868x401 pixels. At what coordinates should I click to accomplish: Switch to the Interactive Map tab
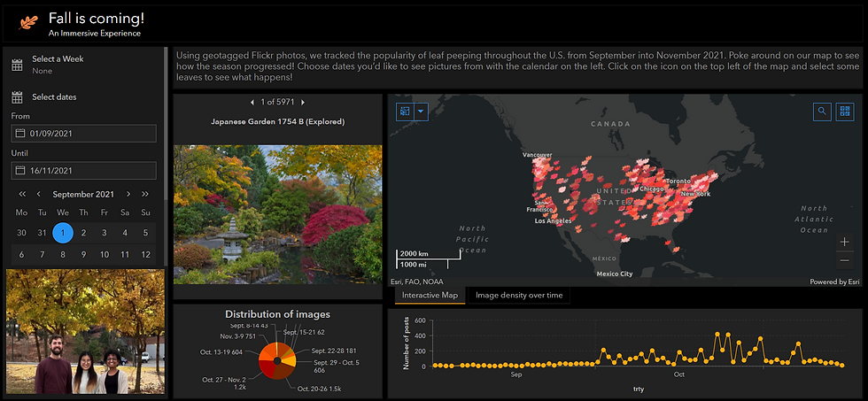(430, 296)
